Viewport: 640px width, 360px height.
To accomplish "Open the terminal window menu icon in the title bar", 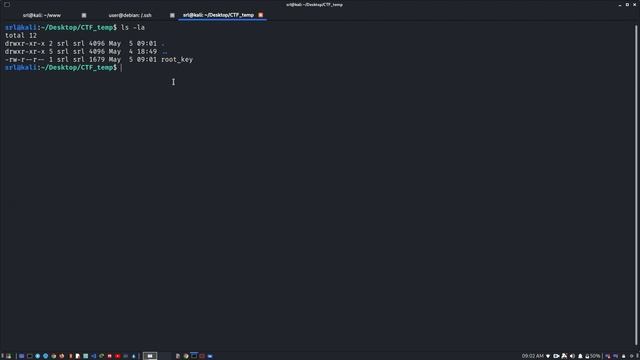I will point(7,4).
